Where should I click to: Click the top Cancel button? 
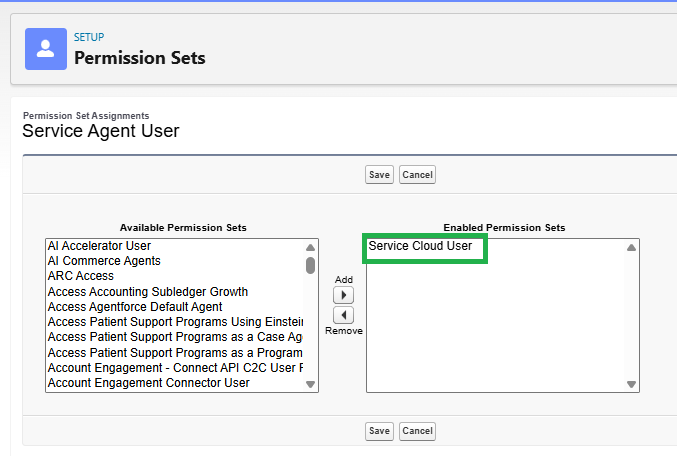click(417, 175)
